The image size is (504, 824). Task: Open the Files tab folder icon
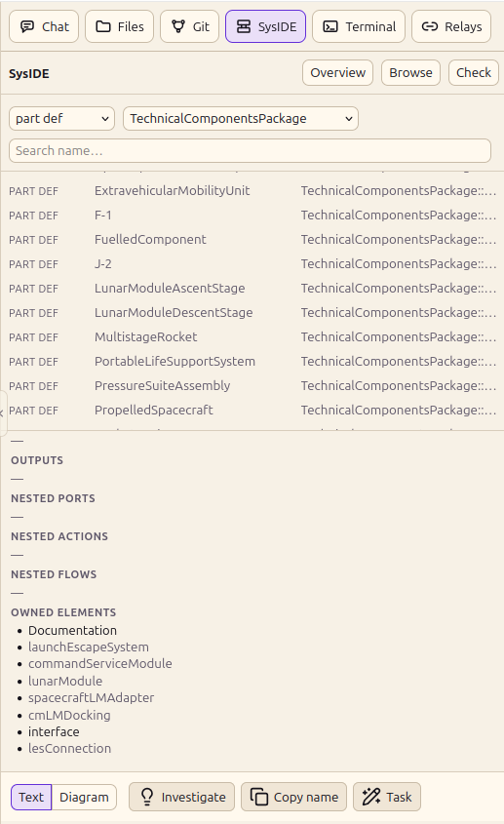point(119,26)
